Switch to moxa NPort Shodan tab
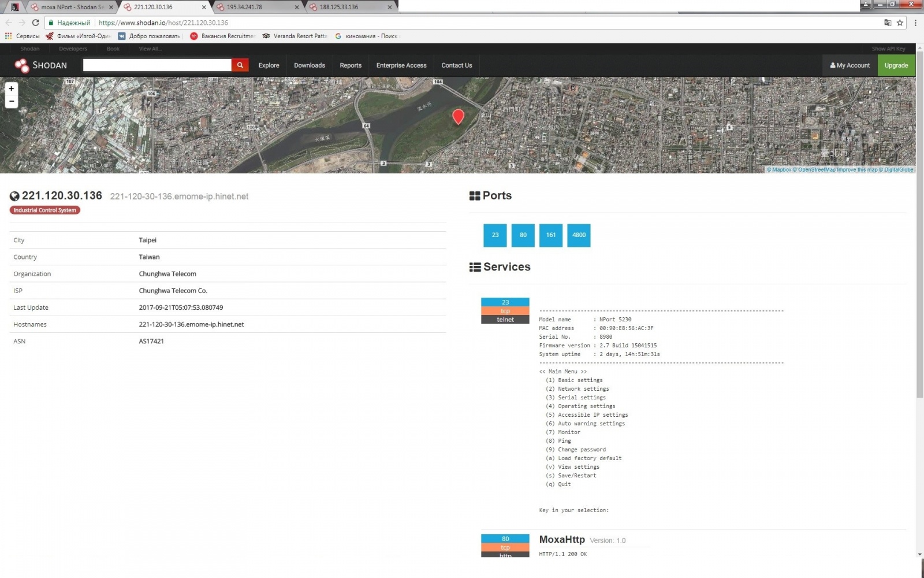 click(x=70, y=7)
